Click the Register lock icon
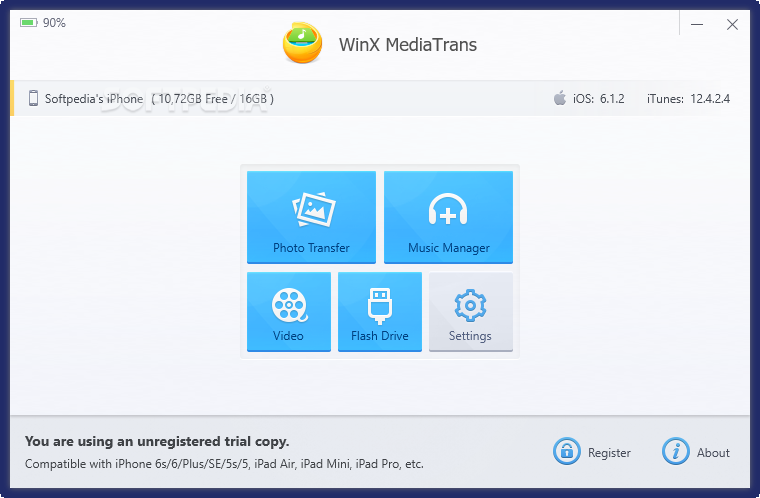The height and width of the screenshot is (498, 760). point(567,451)
